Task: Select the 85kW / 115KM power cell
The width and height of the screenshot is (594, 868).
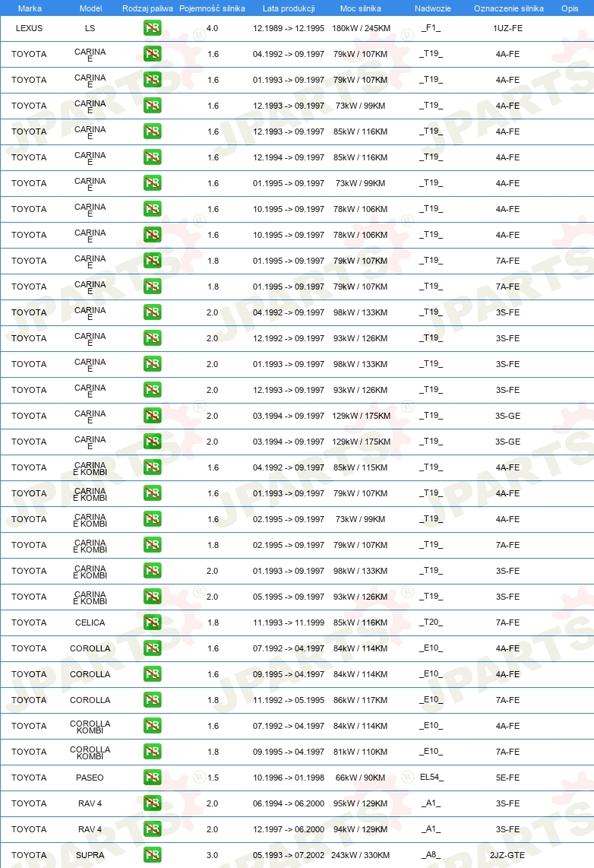Action: (x=361, y=467)
